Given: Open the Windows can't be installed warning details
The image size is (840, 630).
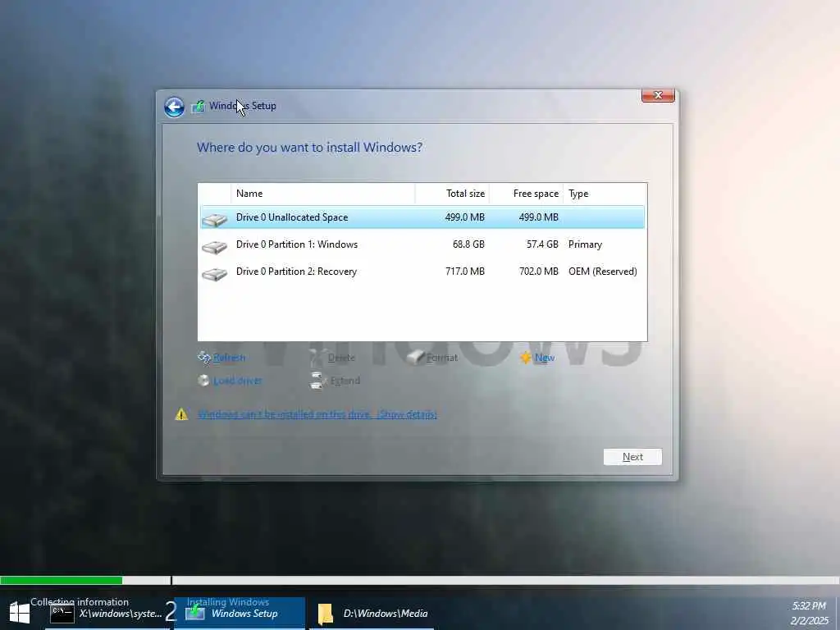Looking at the screenshot, I should coord(317,414).
